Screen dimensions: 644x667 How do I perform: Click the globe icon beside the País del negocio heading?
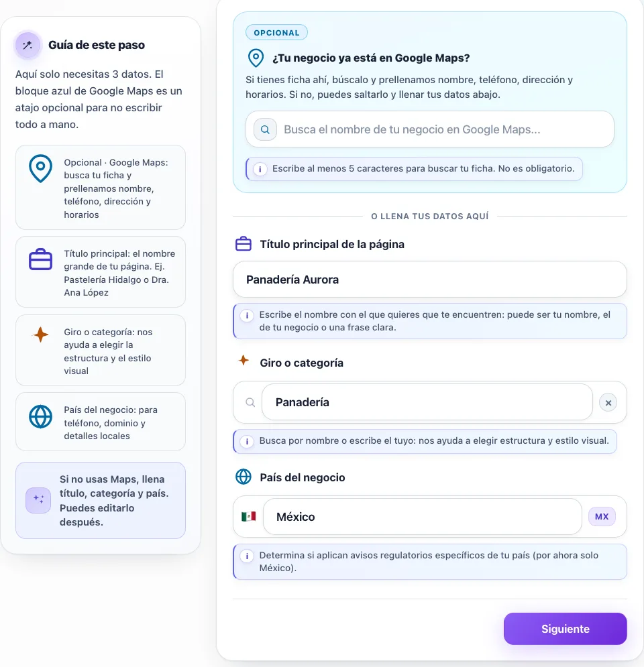point(244,477)
